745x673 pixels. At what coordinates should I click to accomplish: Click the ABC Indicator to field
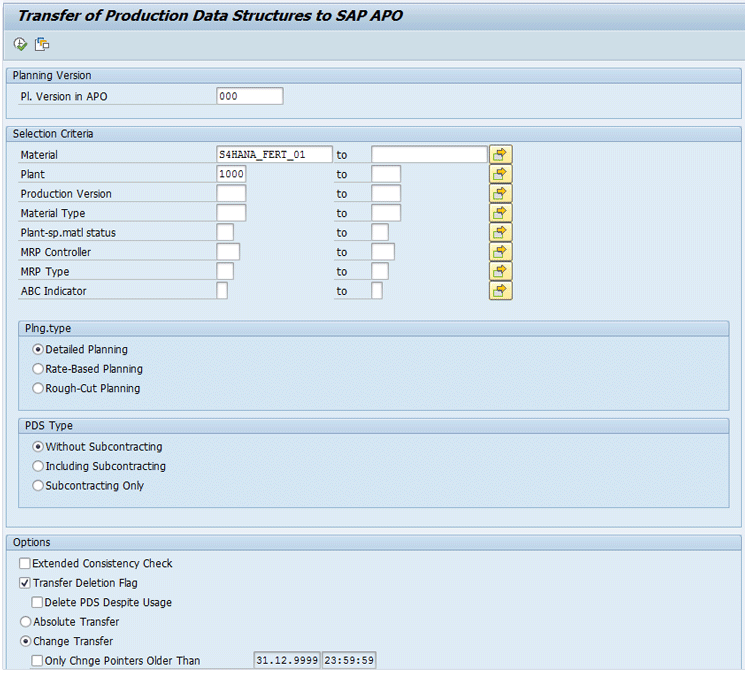[377, 291]
